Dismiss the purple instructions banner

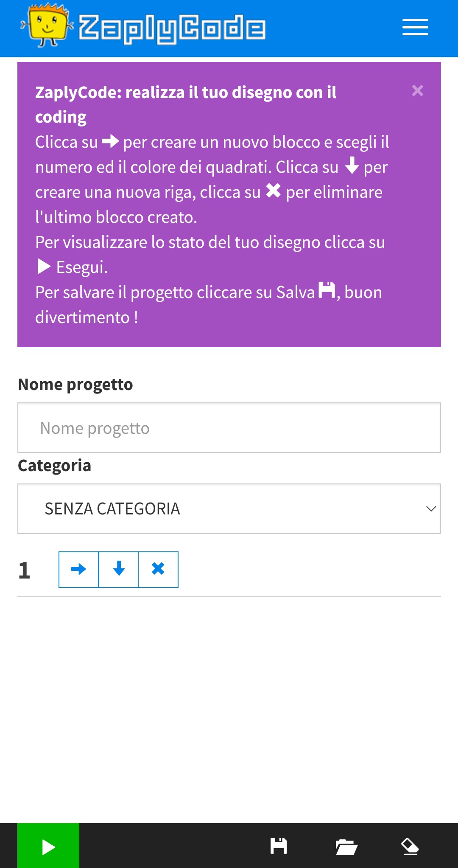pos(418,91)
